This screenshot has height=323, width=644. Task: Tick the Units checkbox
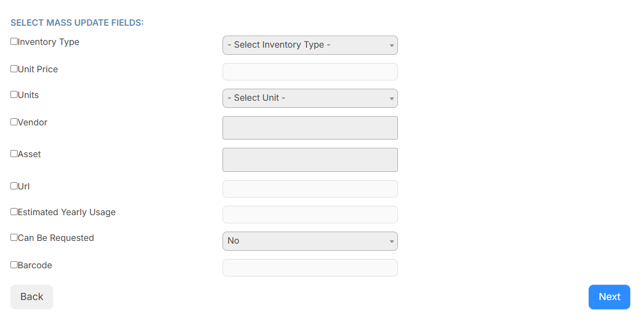point(14,94)
